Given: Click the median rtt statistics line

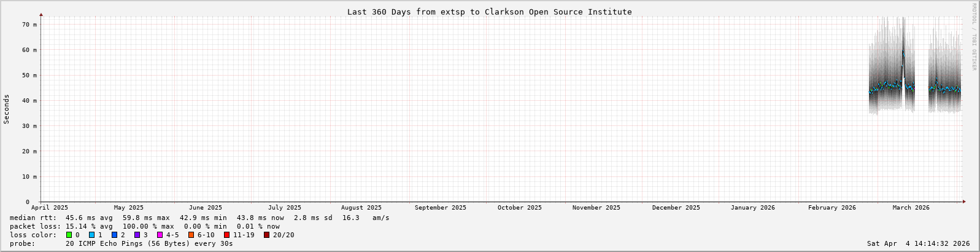Looking at the screenshot, I should (x=199, y=218).
